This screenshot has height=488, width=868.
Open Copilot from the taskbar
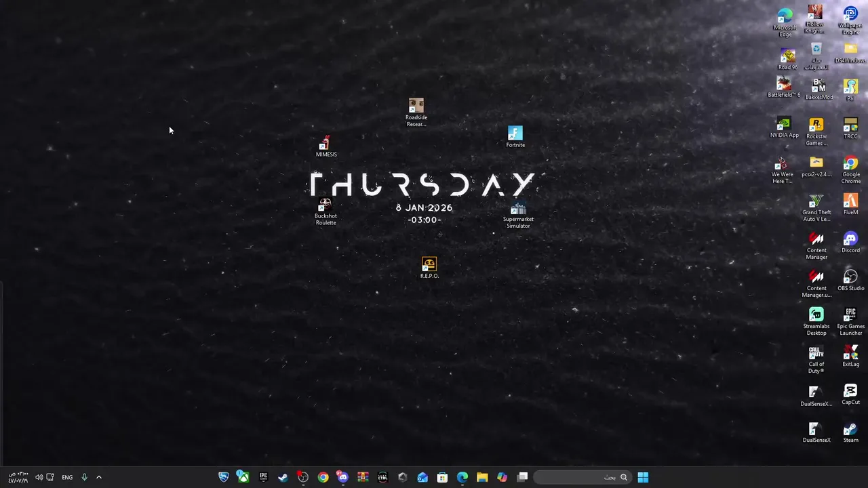[x=502, y=477]
